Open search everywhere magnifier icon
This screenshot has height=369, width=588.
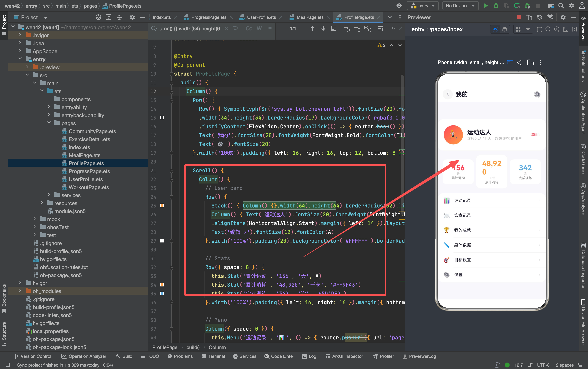[x=561, y=6]
